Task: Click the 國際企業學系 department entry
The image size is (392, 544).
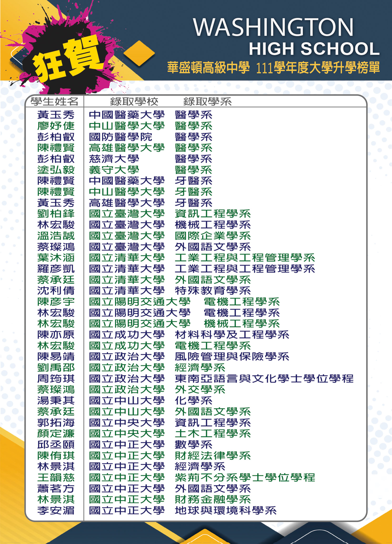Action: coord(213,236)
